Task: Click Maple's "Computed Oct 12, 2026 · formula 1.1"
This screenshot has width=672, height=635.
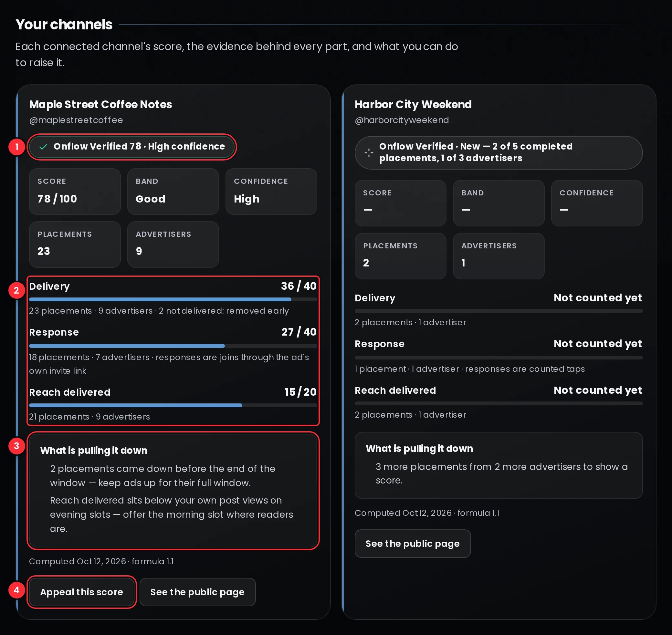Action: coord(101,562)
